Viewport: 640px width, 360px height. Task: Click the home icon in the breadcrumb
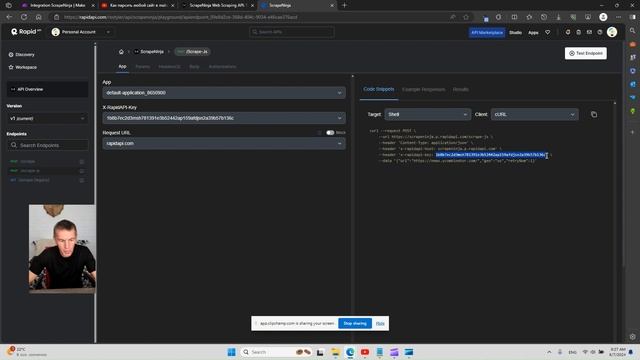tap(121, 52)
